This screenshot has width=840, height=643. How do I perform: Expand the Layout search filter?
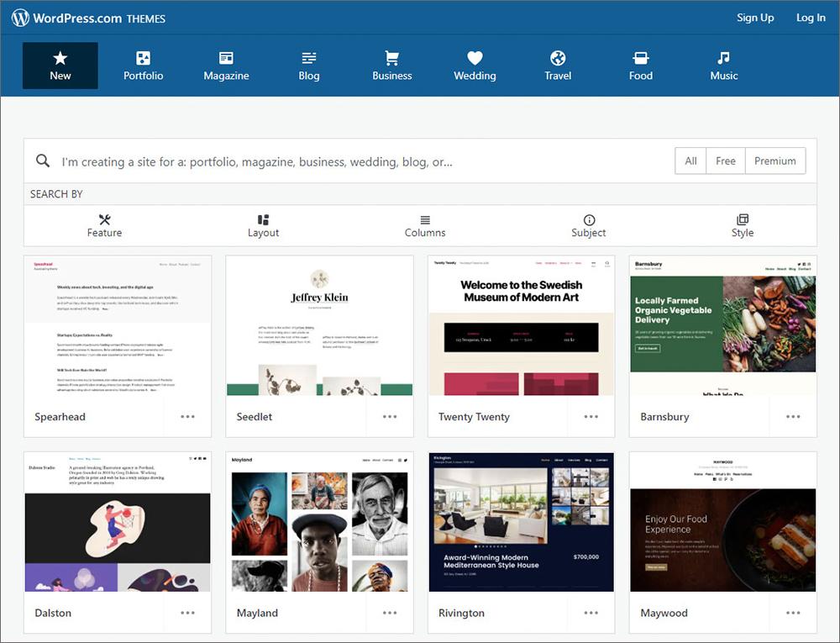coord(263,225)
